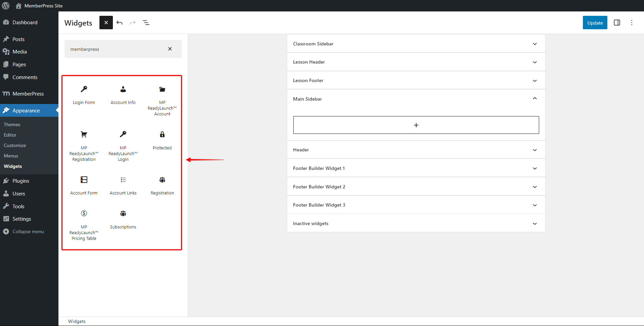The image size is (644, 326).
Task: Open the Plugins admin menu
Action: click(x=29, y=181)
